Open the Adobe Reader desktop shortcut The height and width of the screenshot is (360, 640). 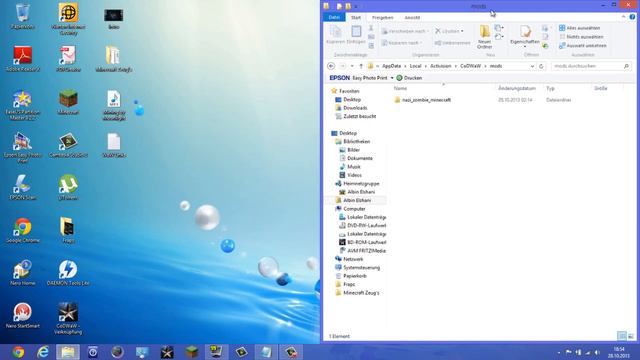coord(22,59)
